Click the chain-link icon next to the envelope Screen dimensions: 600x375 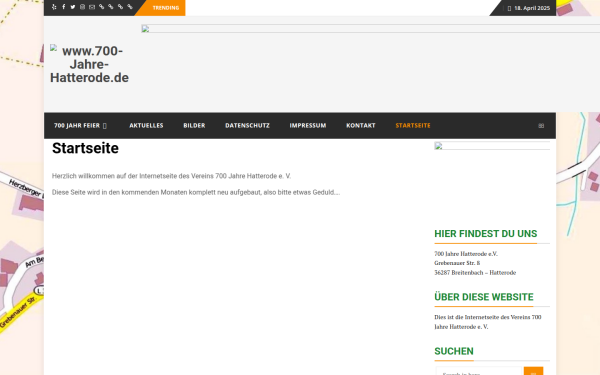click(101, 7)
